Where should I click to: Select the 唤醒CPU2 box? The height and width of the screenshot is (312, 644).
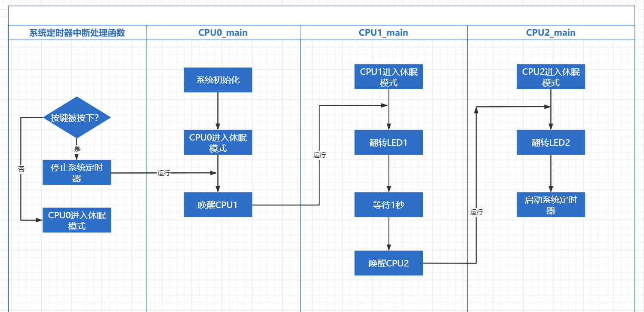click(x=388, y=263)
